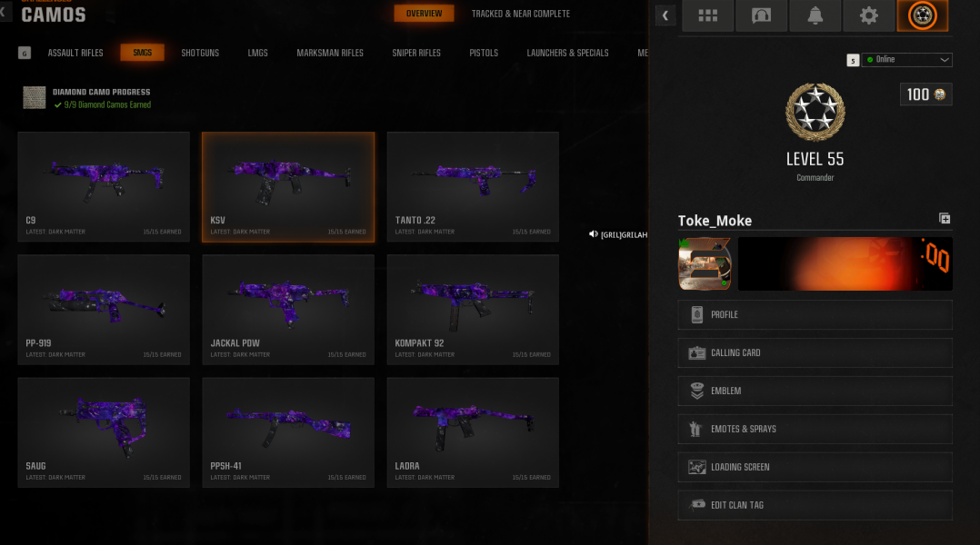
Task: Select the Pistols category tab
Action: tap(484, 53)
